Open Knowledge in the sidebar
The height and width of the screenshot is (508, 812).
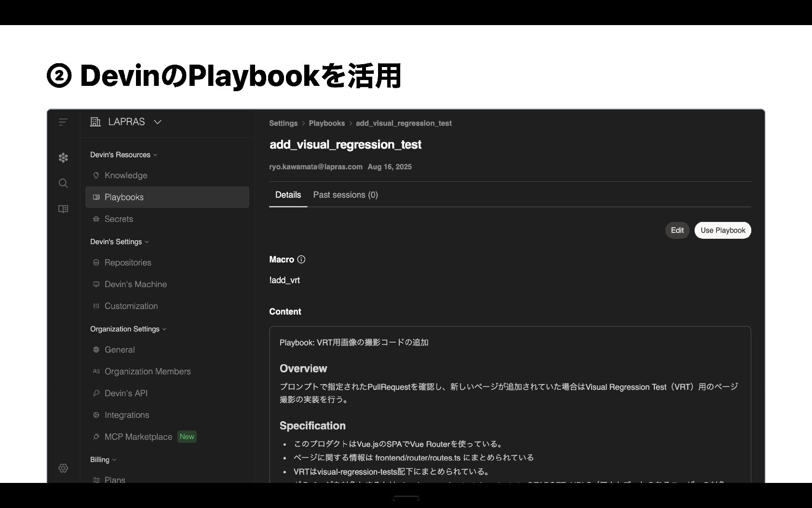167,176
